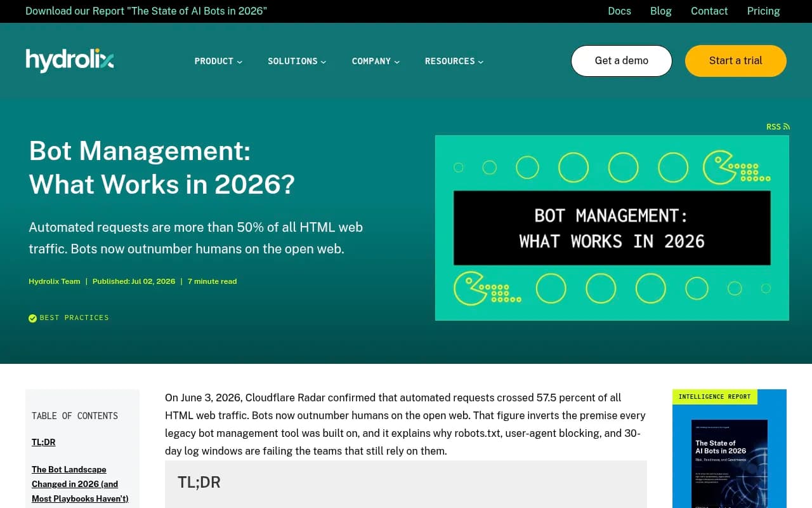Go to Docs in top bar

coord(619,11)
